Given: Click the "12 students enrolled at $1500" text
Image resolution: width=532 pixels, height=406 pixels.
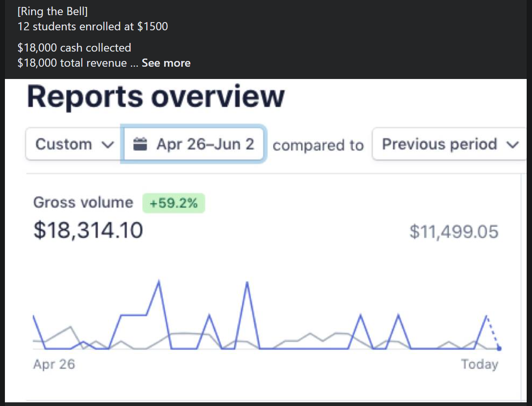Looking at the screenshot, I should click(x=92, y=27).
